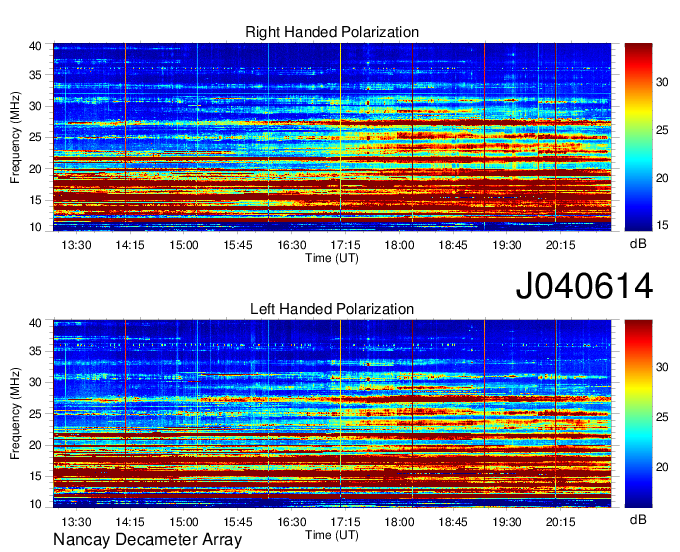Click the 18:00 time tick on Left Handed plot
The image size is (680, 552).
[x=399, y=521]
